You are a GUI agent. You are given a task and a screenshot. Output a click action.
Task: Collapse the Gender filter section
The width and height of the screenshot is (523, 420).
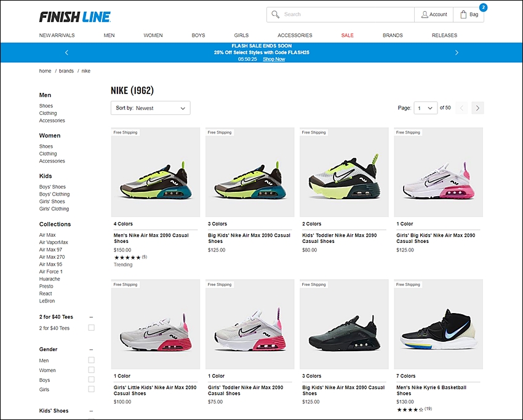[x=91, y=349]
